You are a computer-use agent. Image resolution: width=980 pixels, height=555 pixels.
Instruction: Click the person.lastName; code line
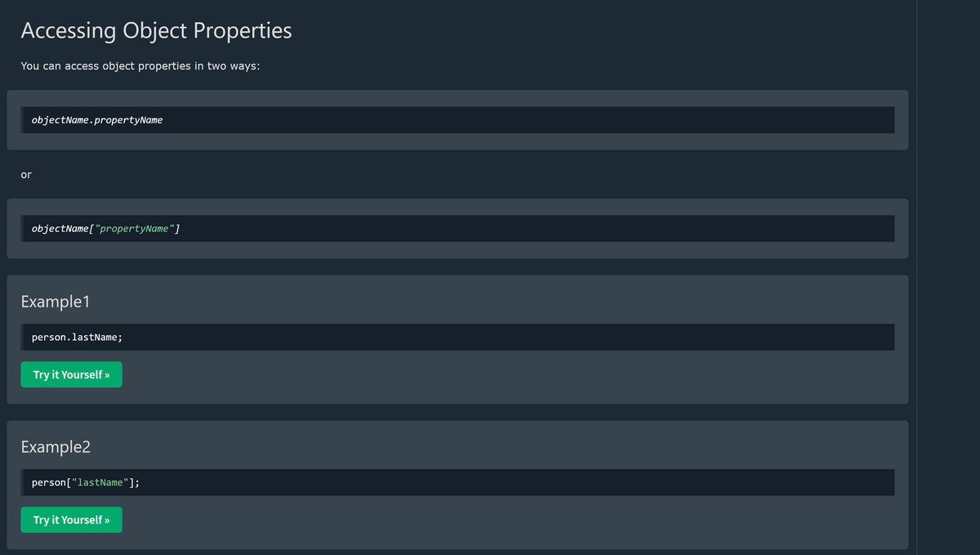457,337
